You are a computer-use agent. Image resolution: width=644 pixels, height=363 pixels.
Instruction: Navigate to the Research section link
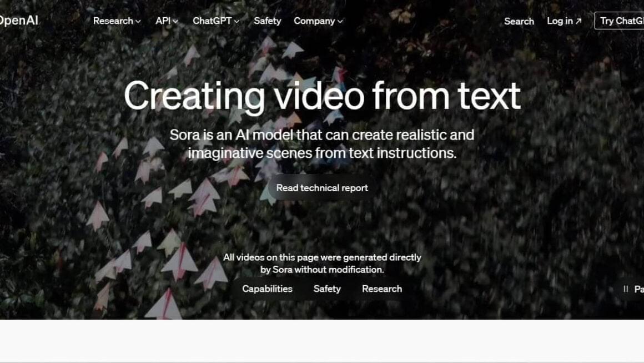(382, 289)
